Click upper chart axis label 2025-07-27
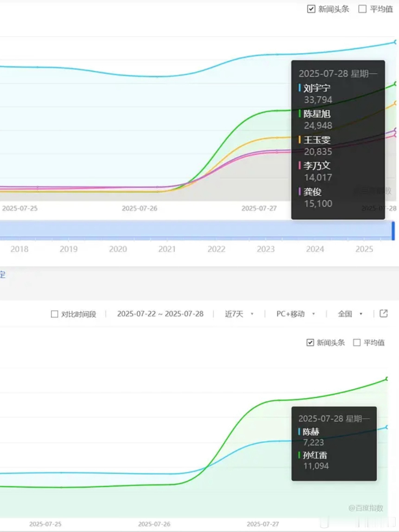The height and width of the screenshot is (532, 399). coord(259,209)
